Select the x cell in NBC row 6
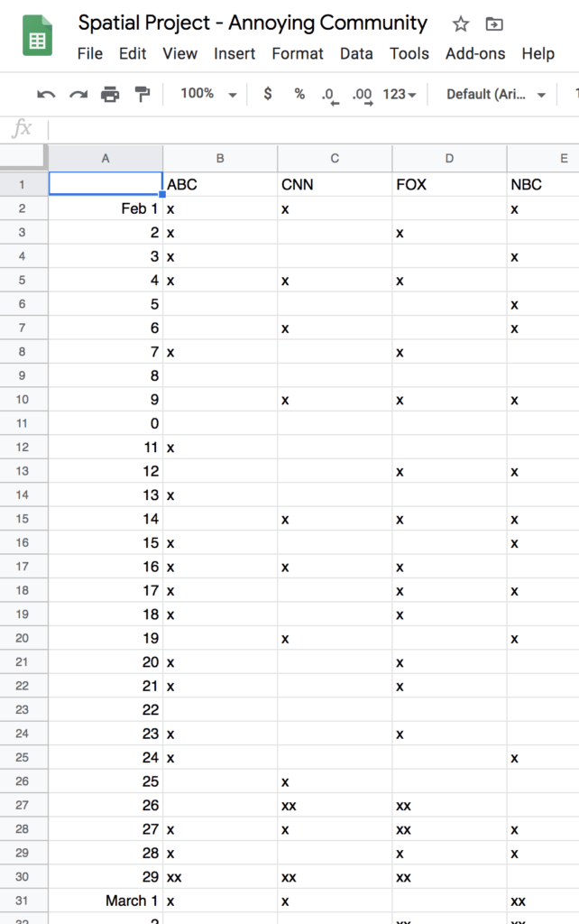 click(x=543, y=304)
